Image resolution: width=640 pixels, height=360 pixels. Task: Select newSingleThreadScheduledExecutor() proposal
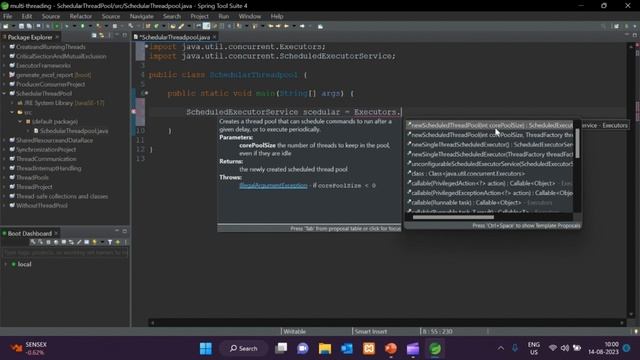point(490,144)
